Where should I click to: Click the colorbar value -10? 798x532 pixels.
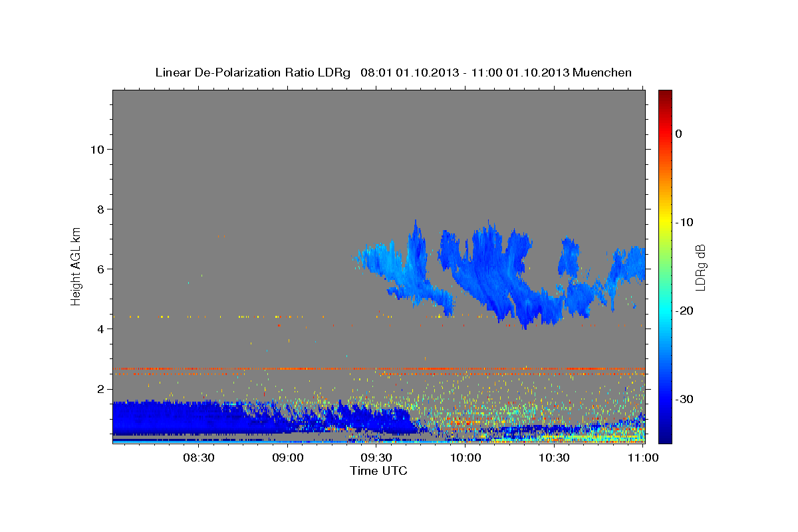(x=685, y=222)
